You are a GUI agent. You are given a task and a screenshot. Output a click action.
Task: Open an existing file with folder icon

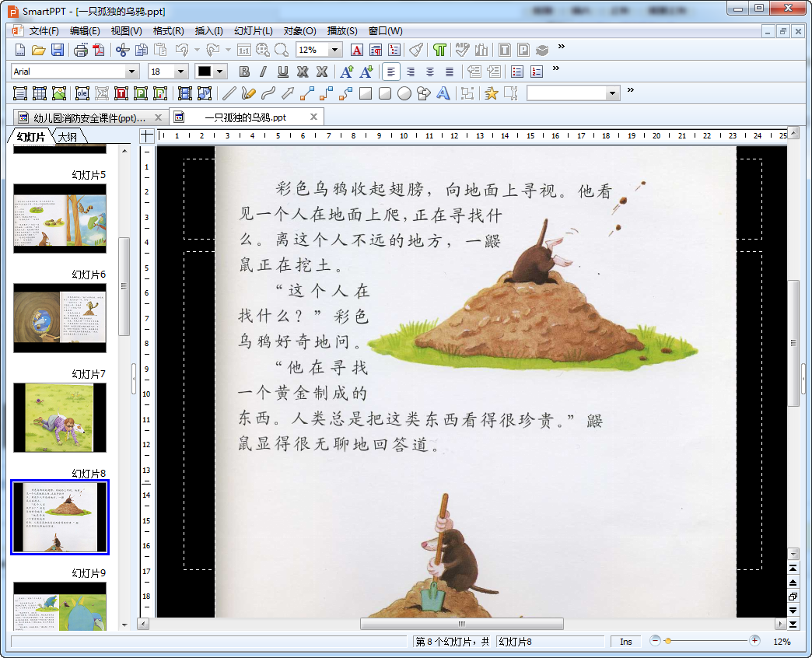(38, 51)
